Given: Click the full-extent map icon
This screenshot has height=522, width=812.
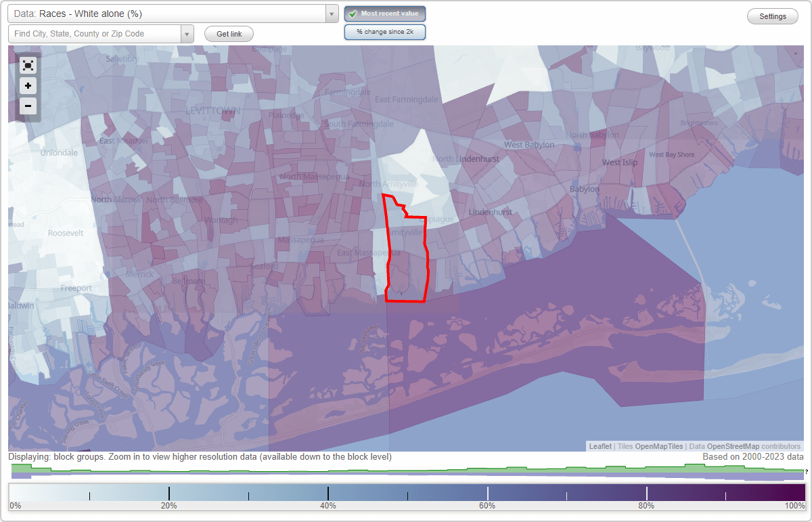Looking at the screenshot, I should [28, 65].
